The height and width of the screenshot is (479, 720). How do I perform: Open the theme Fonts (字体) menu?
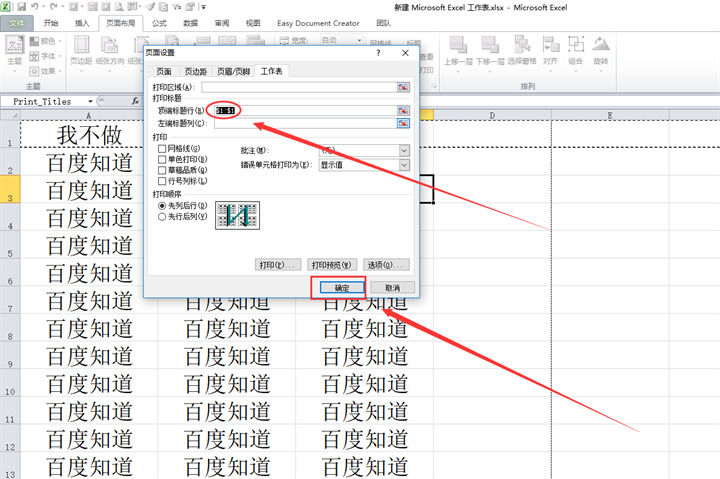tap(45, 56)
